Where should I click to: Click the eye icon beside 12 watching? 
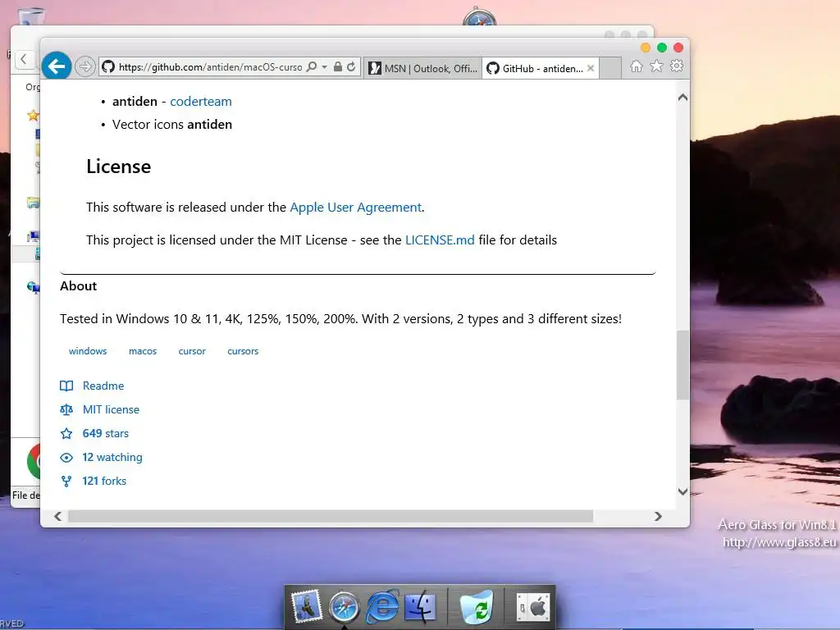coord(66,458)
